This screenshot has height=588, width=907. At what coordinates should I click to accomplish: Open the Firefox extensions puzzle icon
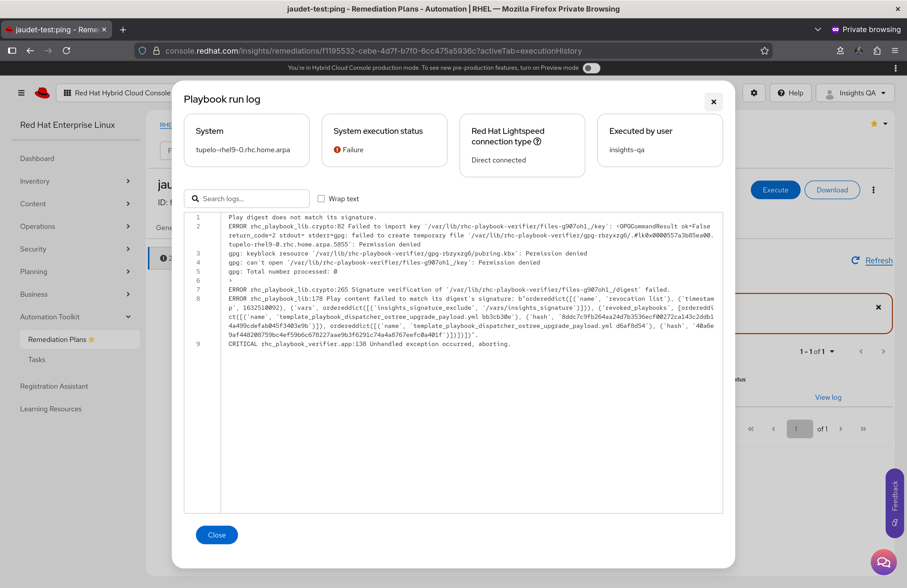click(877, 51)
